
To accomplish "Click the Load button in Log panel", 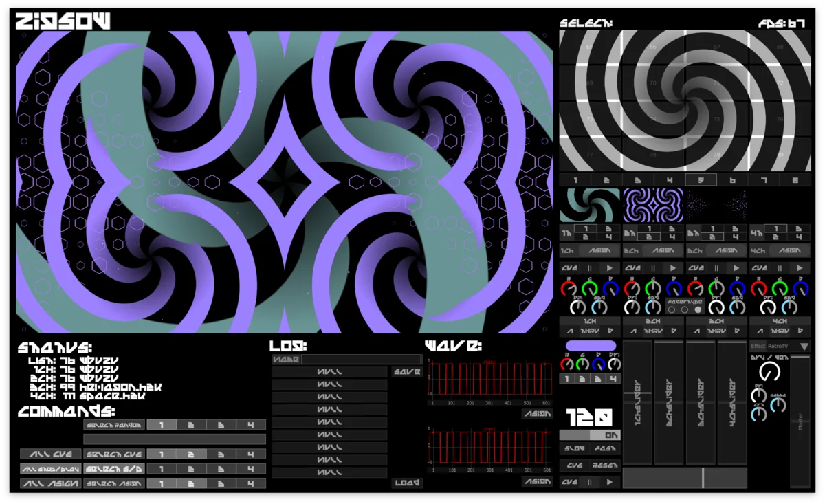I will click(x=407, y=483).
